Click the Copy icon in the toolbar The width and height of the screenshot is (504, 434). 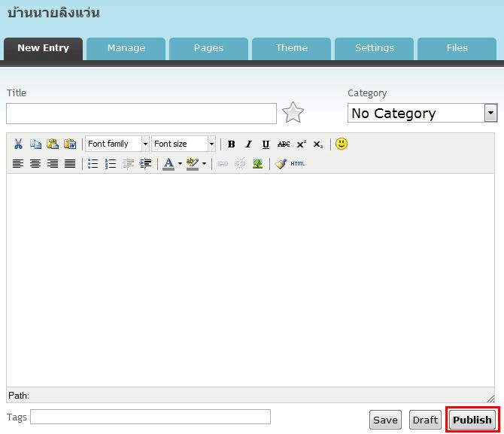[x=35, y=144]
